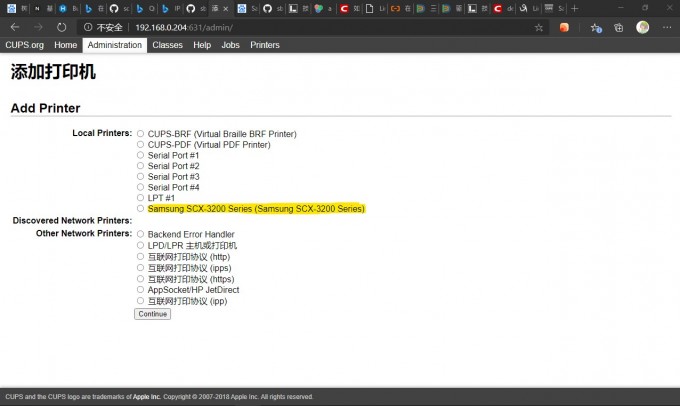Select the LPT #1 radio button

141,198
